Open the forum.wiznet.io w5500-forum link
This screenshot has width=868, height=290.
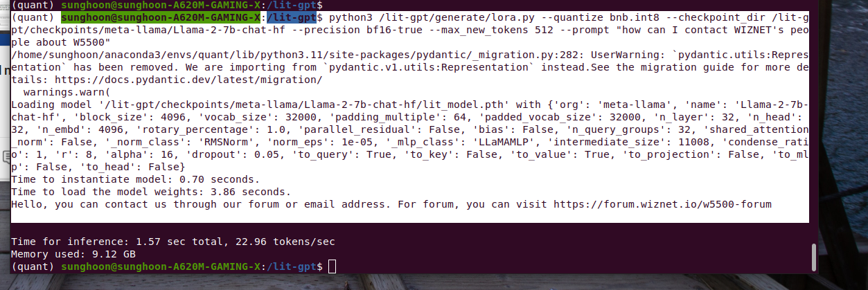(663, 205)
